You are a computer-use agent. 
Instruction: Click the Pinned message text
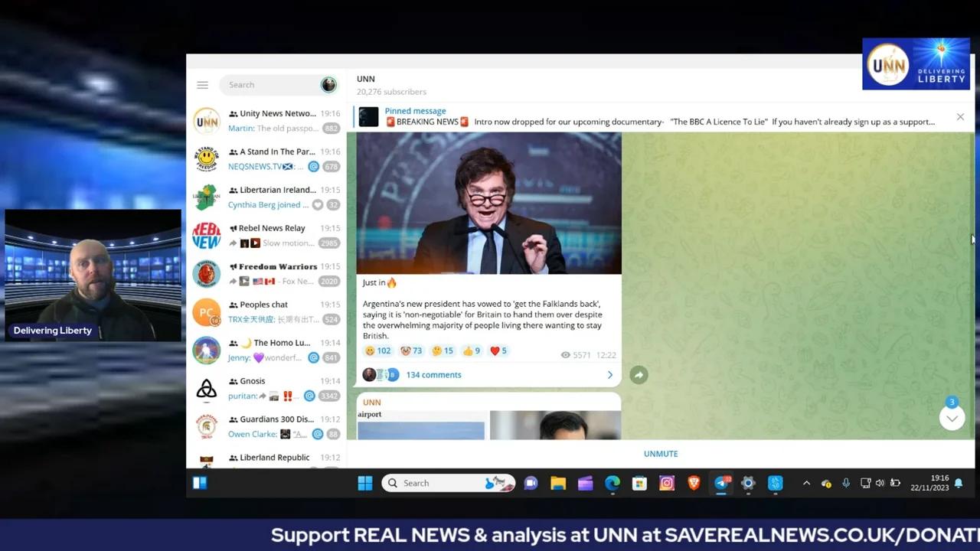point(415,111)
